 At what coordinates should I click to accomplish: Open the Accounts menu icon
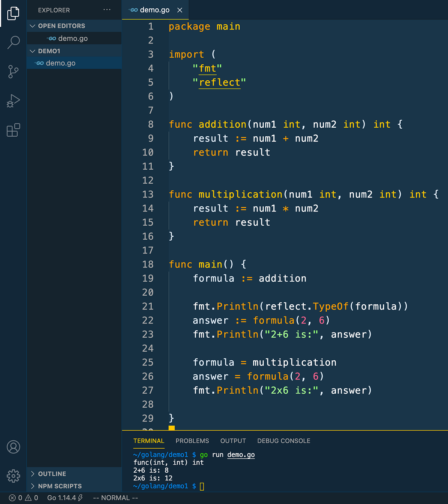click(13, 447)
